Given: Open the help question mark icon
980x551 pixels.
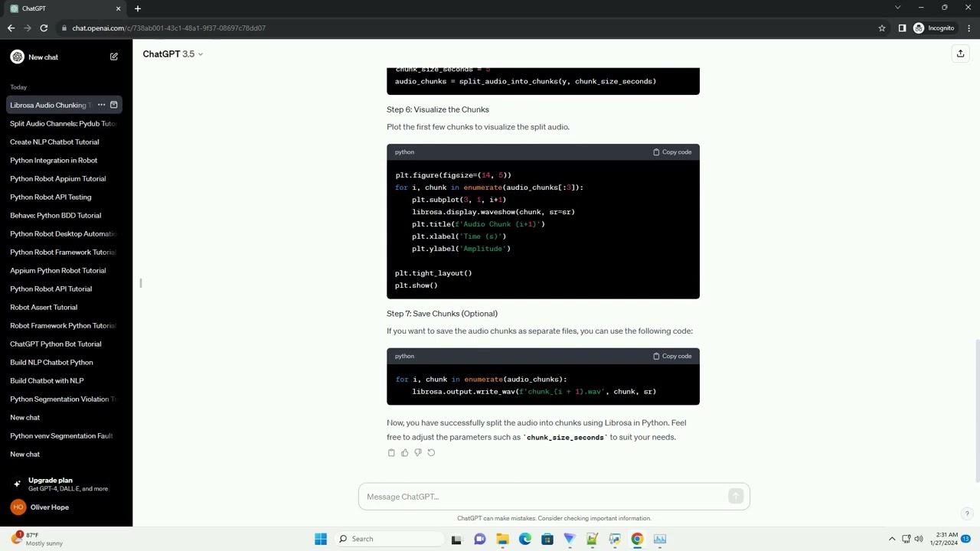Looking at the screenshot, I should click(967, 514).
